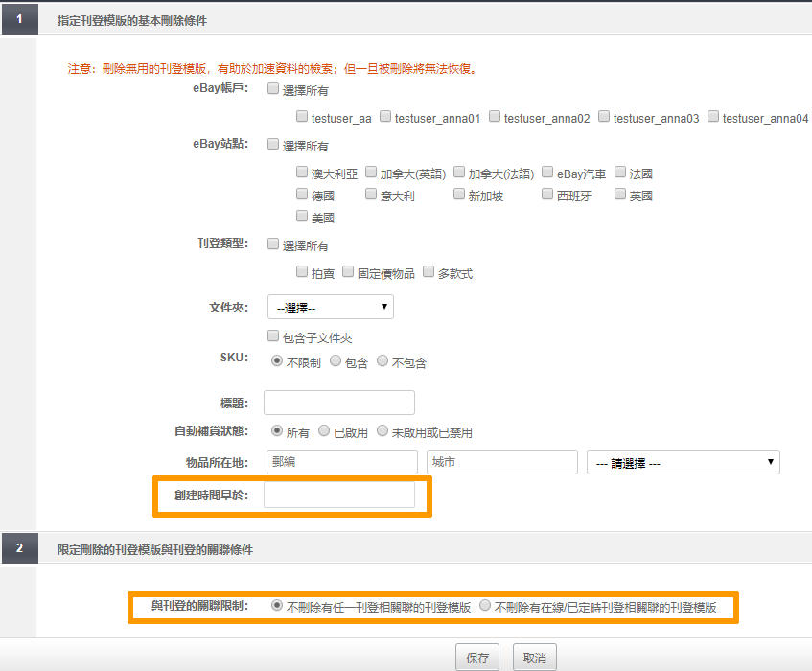The image size is (812, 671).
Task: Tick the 澳大利亞 site checkbox
Action: click(x=302, y=172)
